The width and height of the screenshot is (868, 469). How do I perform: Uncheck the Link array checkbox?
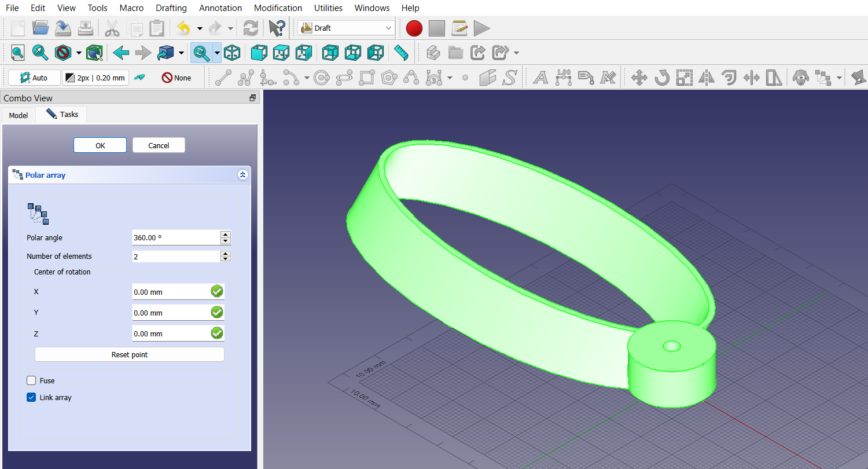click(x=31, y=397)
